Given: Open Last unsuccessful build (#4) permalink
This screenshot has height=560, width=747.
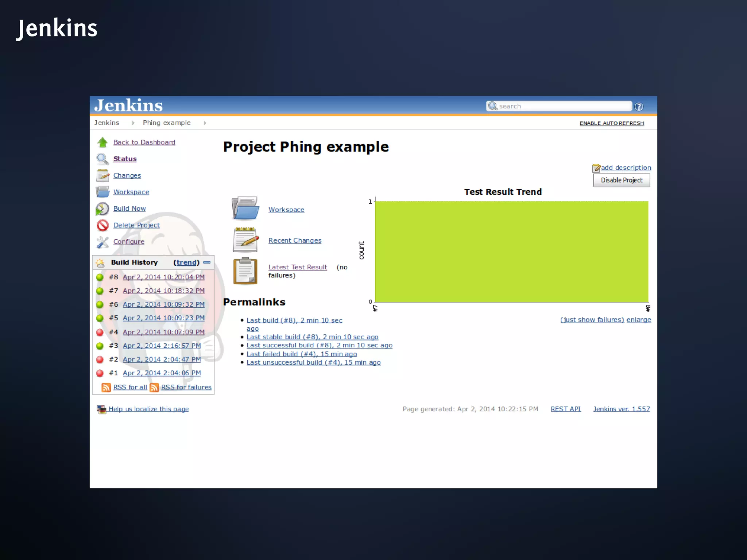Looking at the screenshot, I should 313,362.
